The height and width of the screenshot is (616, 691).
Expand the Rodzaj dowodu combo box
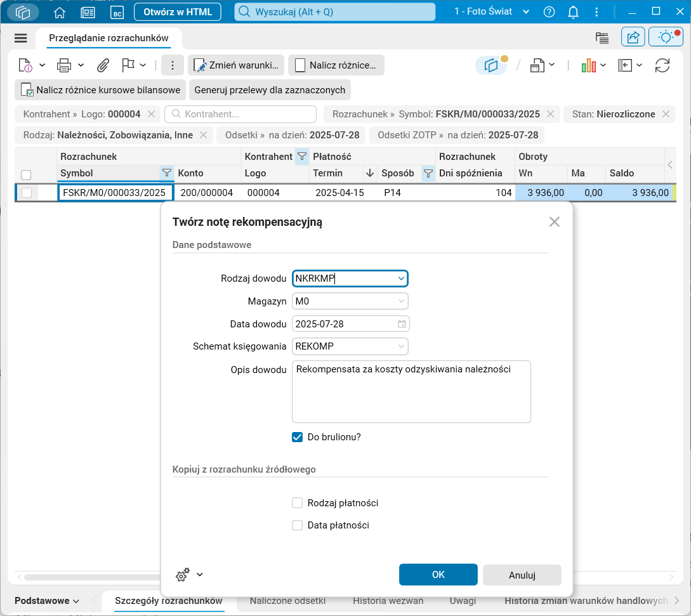(x=401, y=279)
